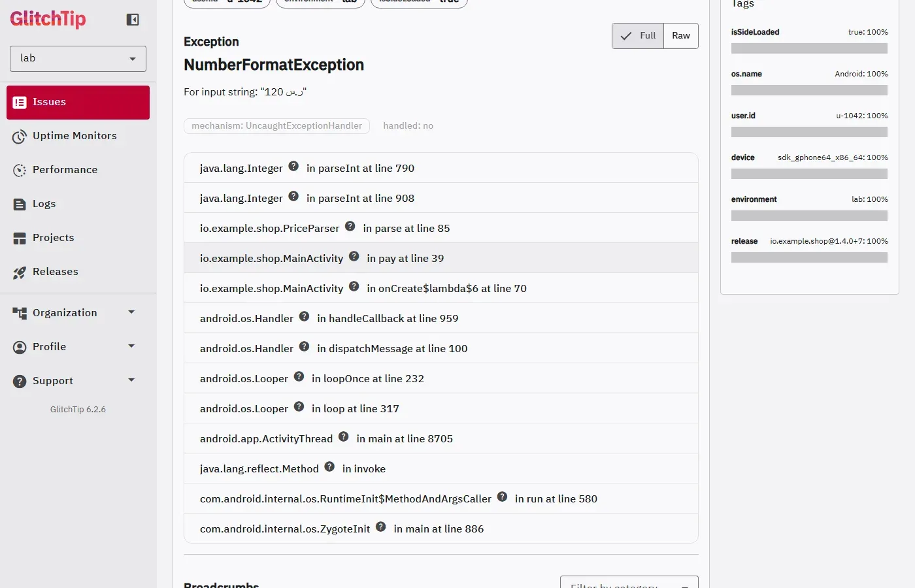Switch stack trace to Raw view
The image size is (915, 588).
[x=681, y=36]
